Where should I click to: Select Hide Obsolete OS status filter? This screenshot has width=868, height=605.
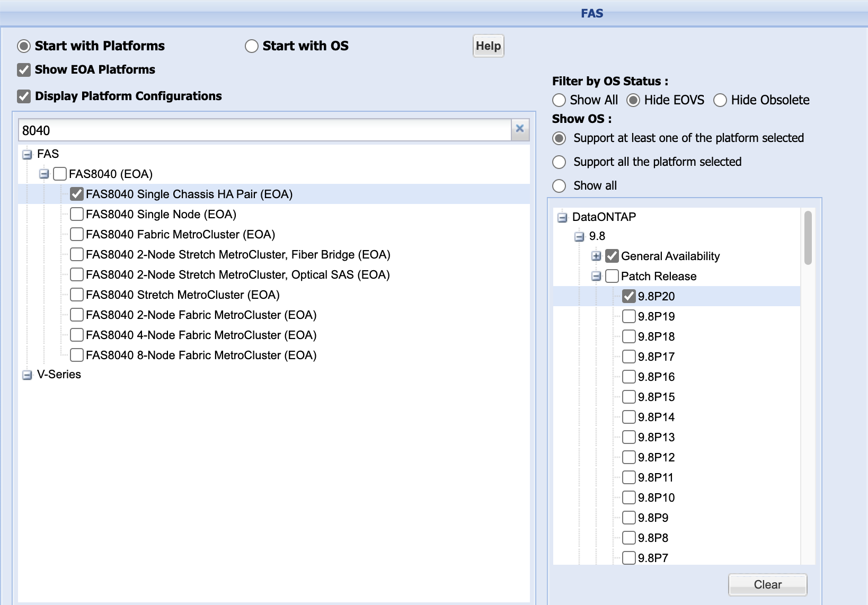coord(720,100)
